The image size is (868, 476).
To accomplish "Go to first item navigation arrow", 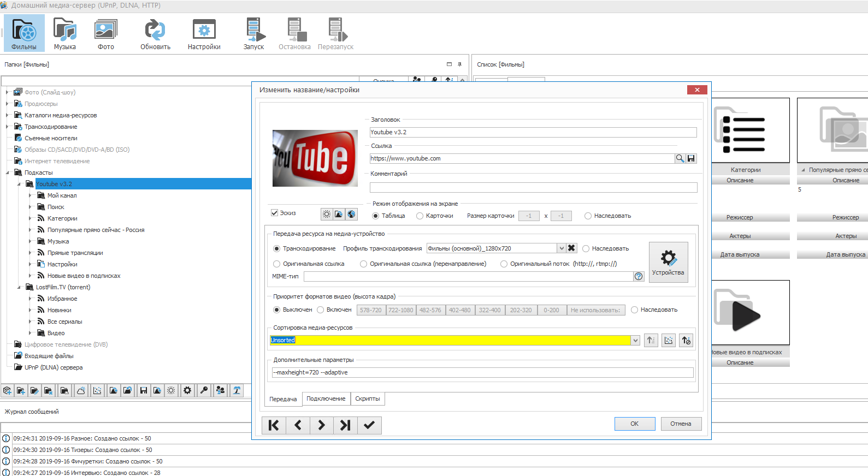I will click(x=274, y=425).
